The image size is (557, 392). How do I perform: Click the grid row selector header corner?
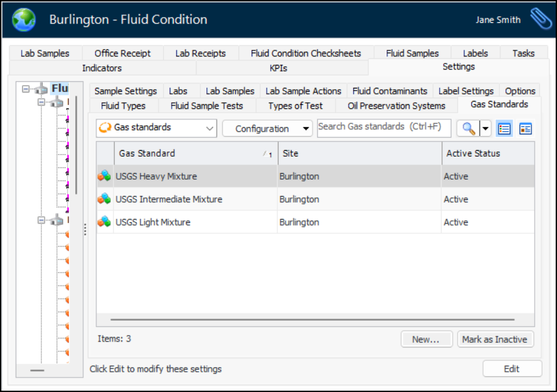pyautogui.click(x=105, y=153)
